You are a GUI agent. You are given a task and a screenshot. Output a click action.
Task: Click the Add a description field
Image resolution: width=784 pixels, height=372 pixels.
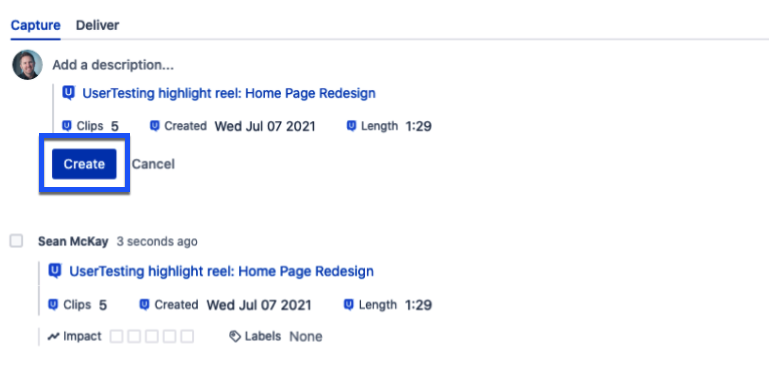click(x=113, y=65)
